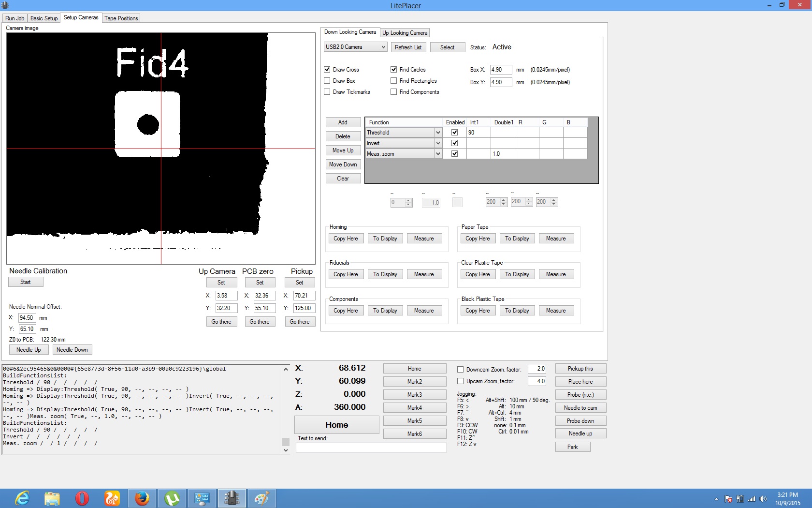Click the Int1 cell showing 90
The height and width of the screenshot is (508, 812).
(478, 133)
